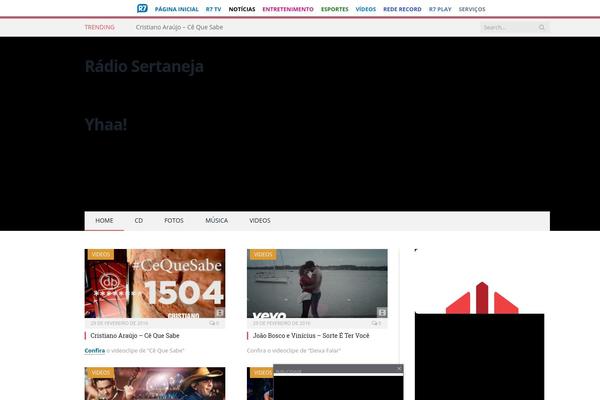Go to R7 TV section
Viewport: 600px width, 400px height.
coord(214,9)
